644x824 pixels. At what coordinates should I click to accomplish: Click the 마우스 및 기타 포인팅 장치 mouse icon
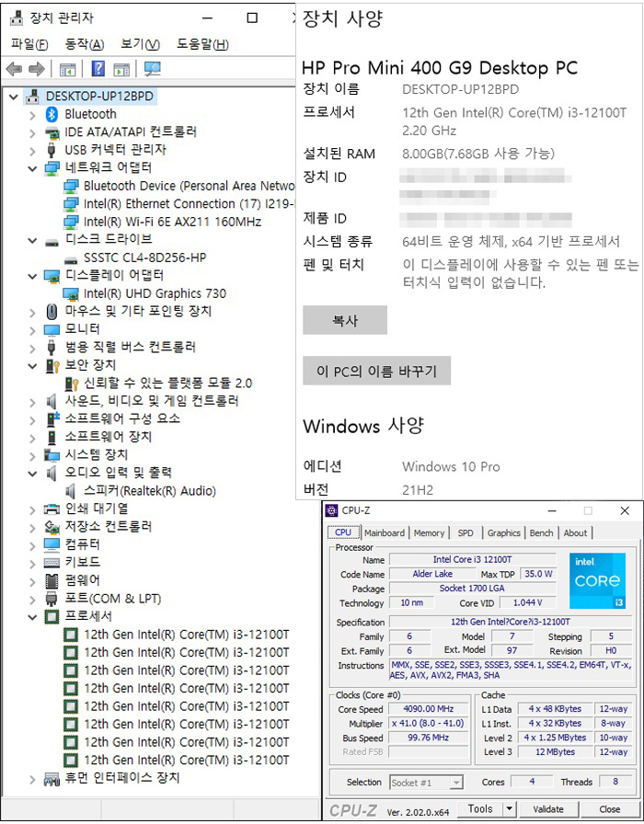[x=52, y=312]
